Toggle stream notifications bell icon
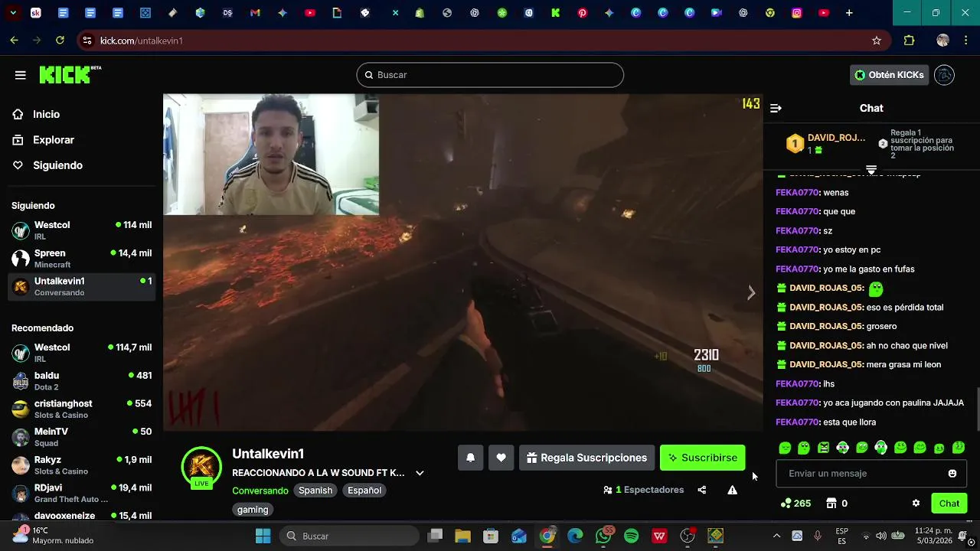This screenshot has height=551, width=980. 471,458
